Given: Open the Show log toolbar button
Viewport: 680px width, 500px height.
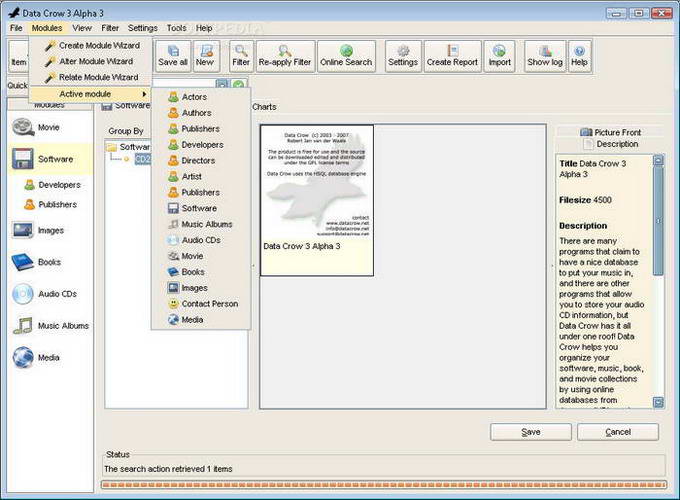Looking at the screenshot, I should click(x=545, y=54).
